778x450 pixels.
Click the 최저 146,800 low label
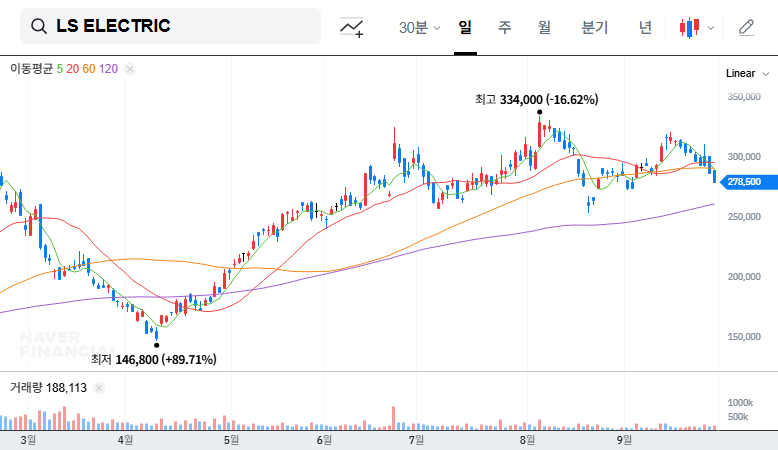153,360
